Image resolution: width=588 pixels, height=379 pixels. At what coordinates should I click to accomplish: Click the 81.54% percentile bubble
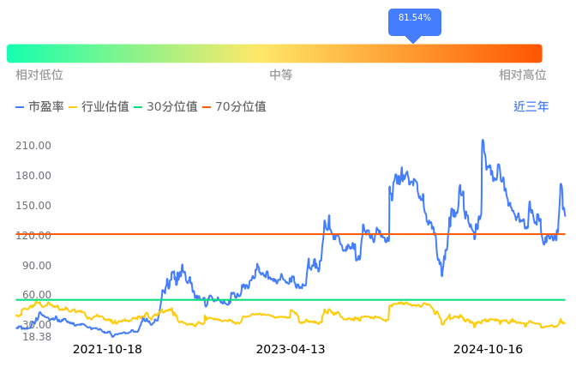click(x=414, y=18)
